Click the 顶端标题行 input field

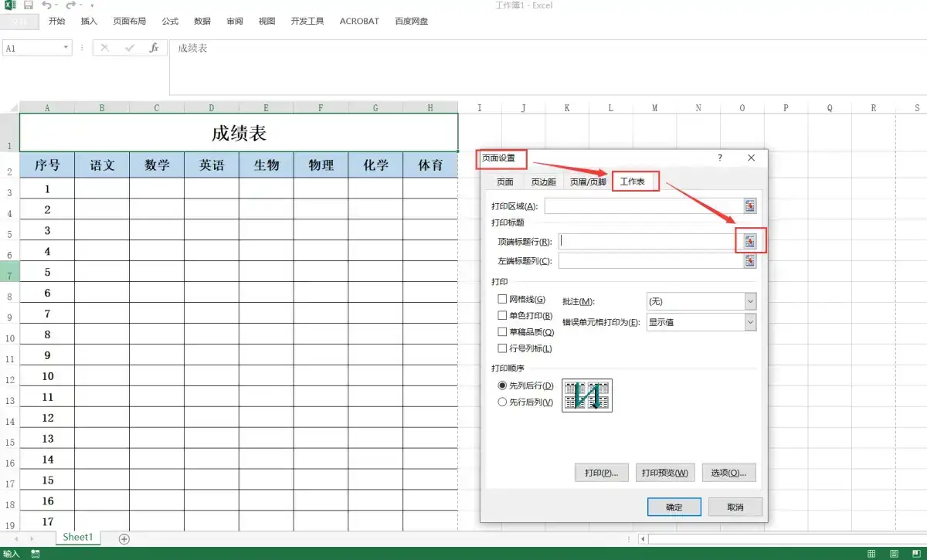pos(645,241)
